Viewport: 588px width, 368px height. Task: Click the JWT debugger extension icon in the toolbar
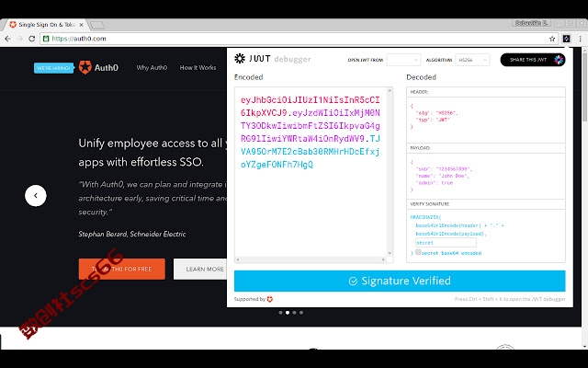[566, 39]
